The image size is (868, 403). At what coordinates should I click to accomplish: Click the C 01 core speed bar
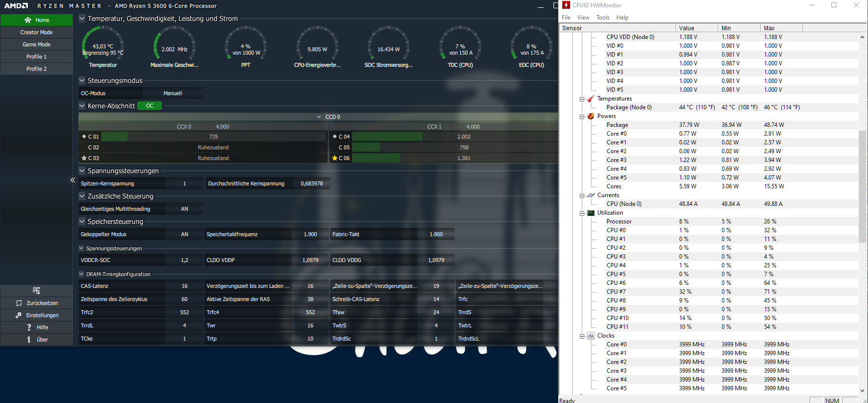tap(214, 137)
